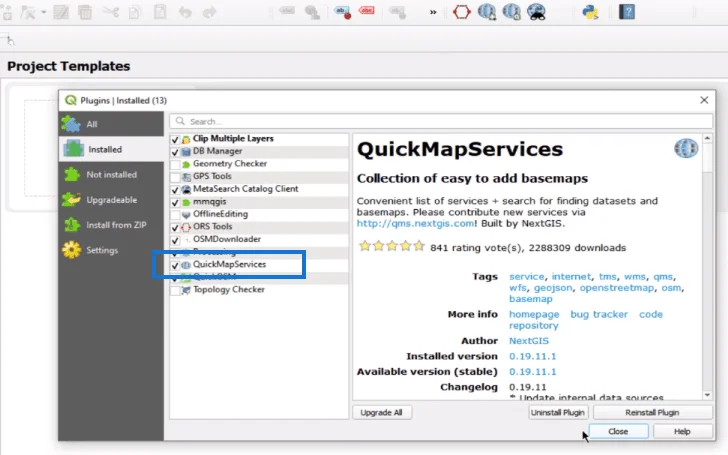
Task: Click the red hexagon ORS Tools icon
Action: 462,12
